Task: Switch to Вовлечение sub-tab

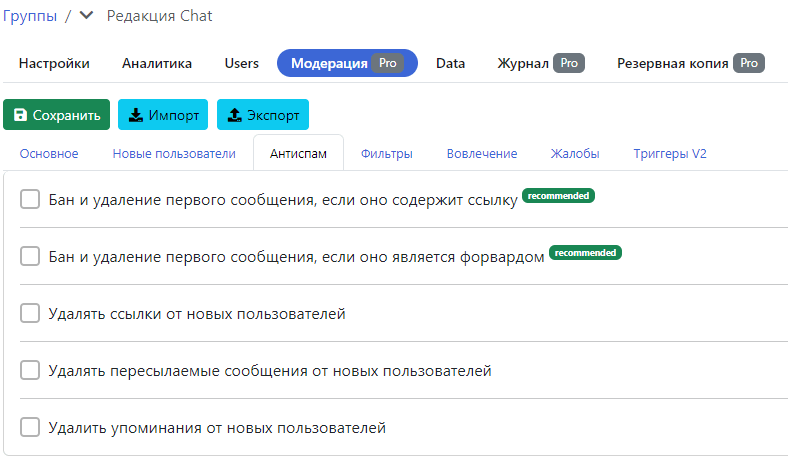Action: (482, 154)
